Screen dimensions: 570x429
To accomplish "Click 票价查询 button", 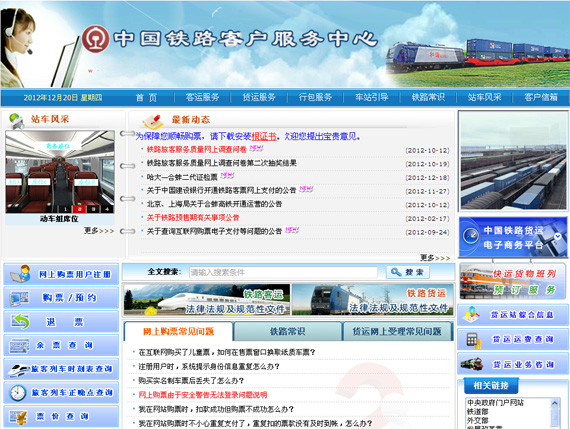I will coord(61,416).
